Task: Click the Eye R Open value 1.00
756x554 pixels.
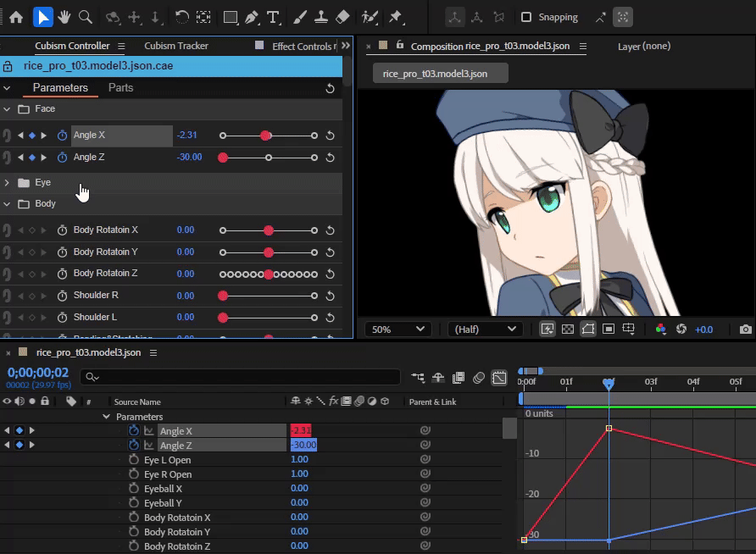Action: [299, 474]
